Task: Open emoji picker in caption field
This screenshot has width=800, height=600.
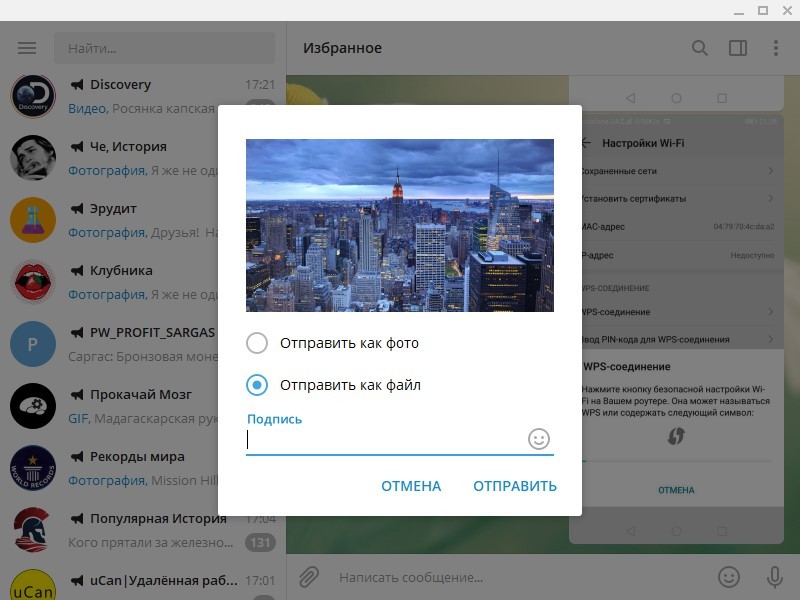Action: (x=539, y=439)
